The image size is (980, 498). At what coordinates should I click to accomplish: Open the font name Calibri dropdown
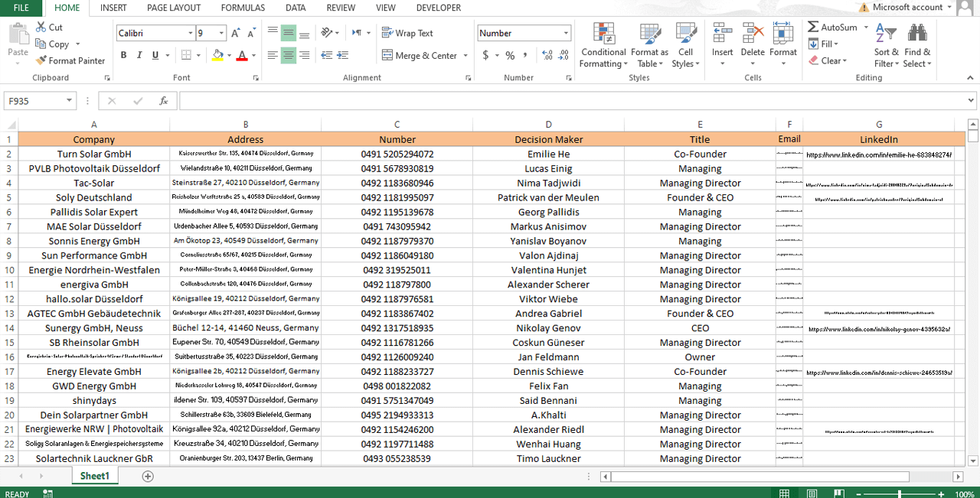click(191, 33)
